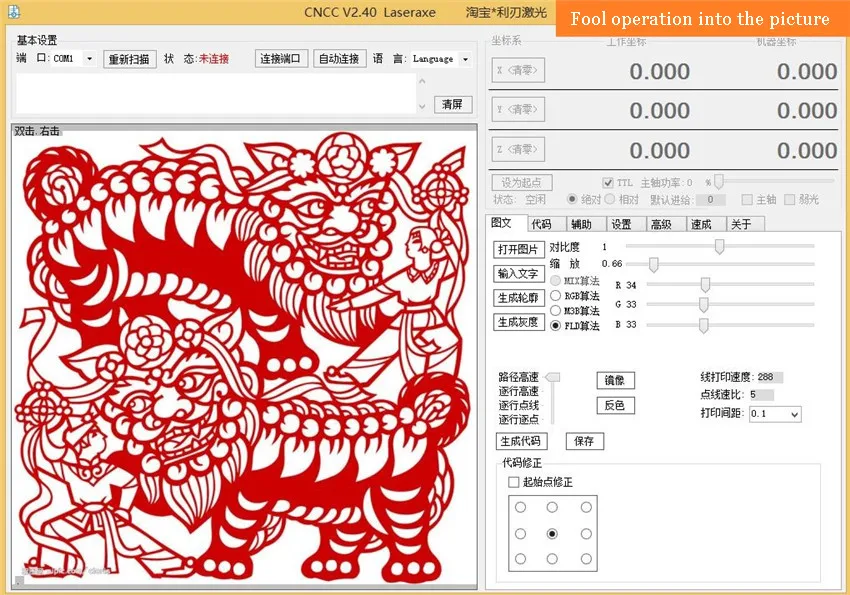Viewport: 850px width, 595px height.
Task: Click the 打开图片 open image button
Action: click(518, 249)
